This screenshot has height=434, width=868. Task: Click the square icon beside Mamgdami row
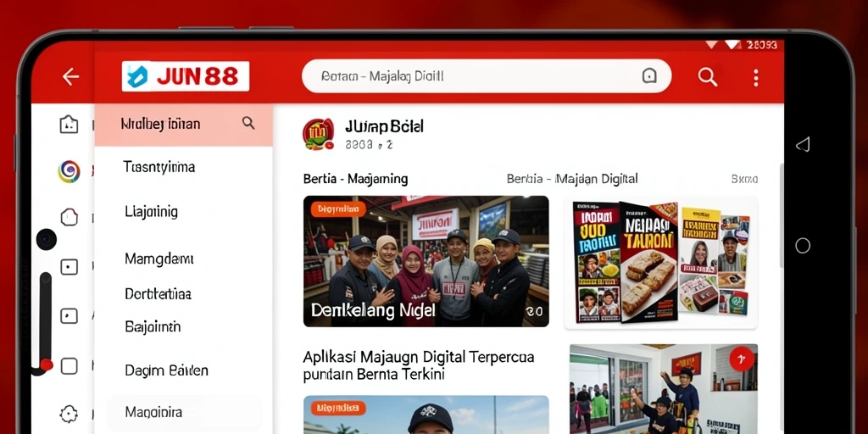tap(70, 267)
